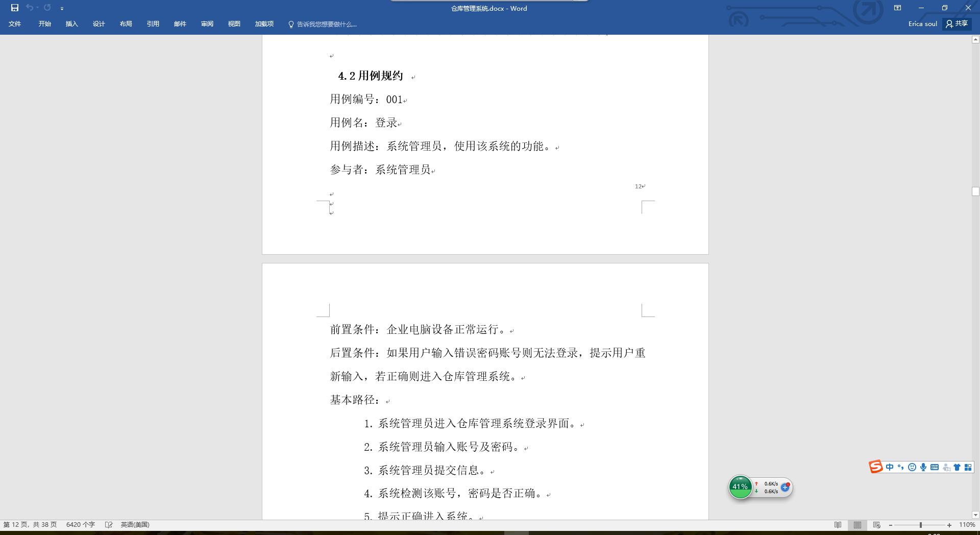
Task: Open the proofing check icon in status bar
Action: (109, 525)
